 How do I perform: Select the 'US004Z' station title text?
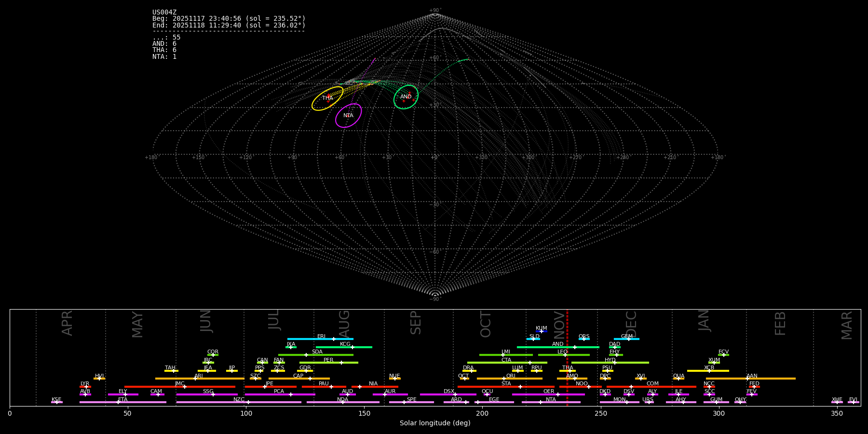[x=164, y=13]
